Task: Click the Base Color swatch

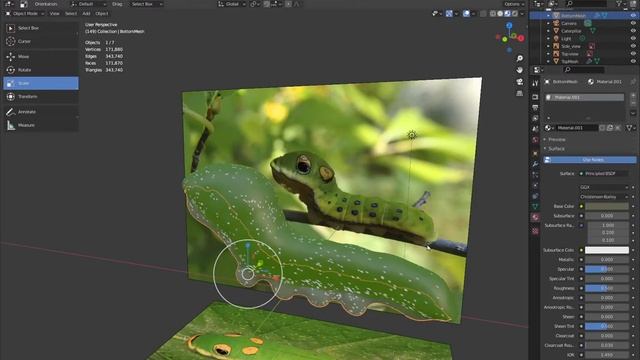Action: point(607,207)
